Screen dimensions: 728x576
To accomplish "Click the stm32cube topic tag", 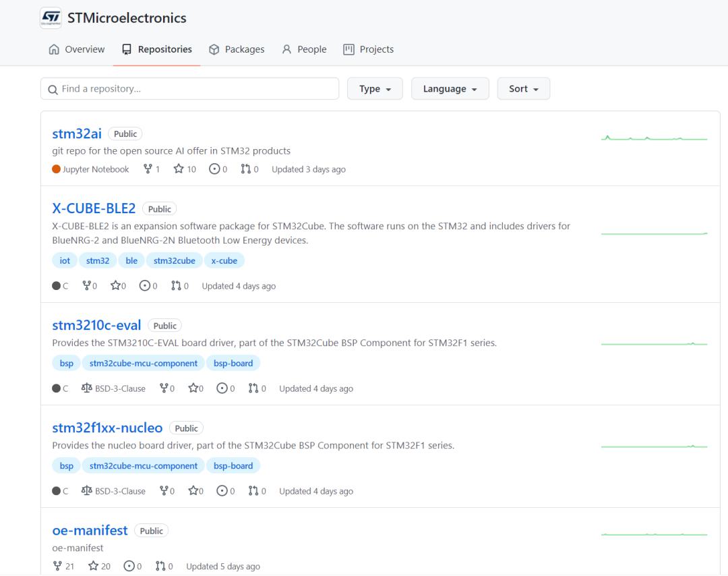I will click(175, 260).
